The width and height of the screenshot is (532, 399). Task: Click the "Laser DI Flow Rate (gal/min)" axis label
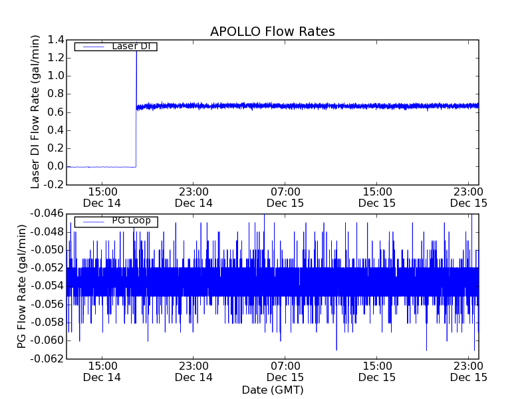36,112
